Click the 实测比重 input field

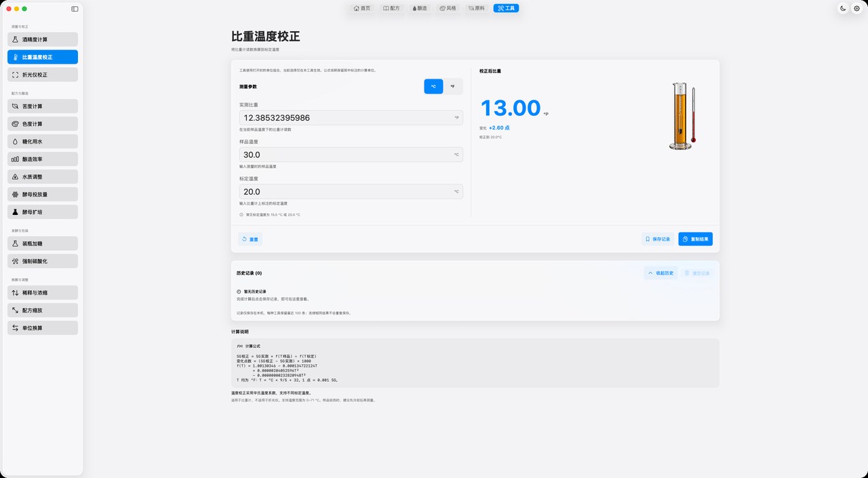coord(351,118)
